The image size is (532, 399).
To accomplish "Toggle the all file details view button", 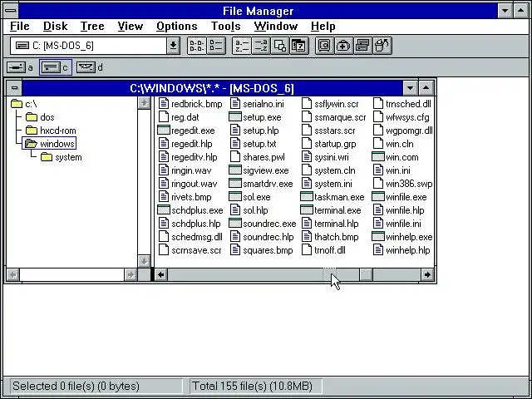I will pyautogui.click(x=216, y=46).
